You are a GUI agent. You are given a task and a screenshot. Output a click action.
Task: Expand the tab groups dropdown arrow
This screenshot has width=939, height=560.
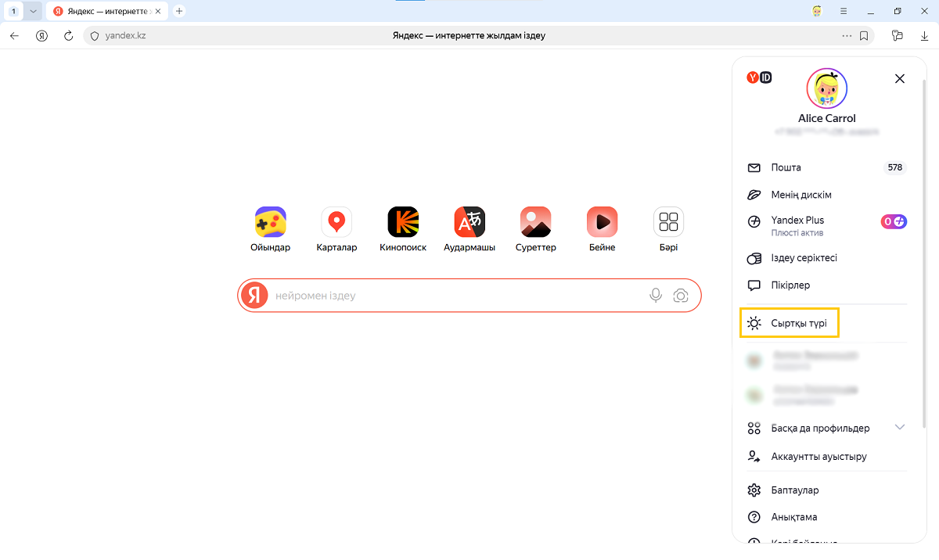[33, 11]
